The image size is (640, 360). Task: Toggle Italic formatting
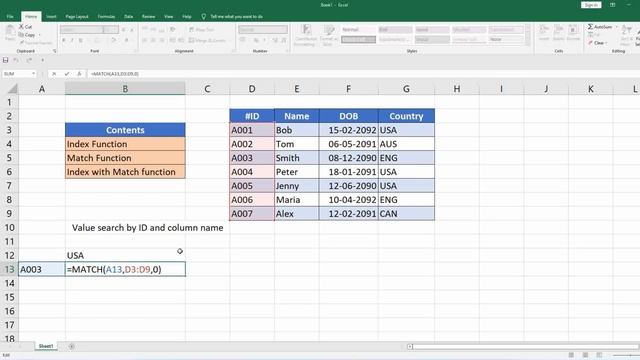click(x=72, y=40)
